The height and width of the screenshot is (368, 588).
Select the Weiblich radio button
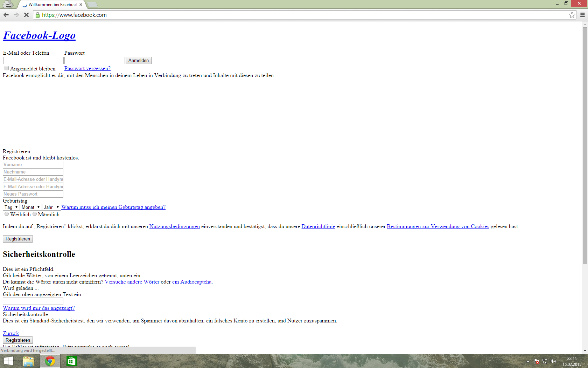coord(7,214)
